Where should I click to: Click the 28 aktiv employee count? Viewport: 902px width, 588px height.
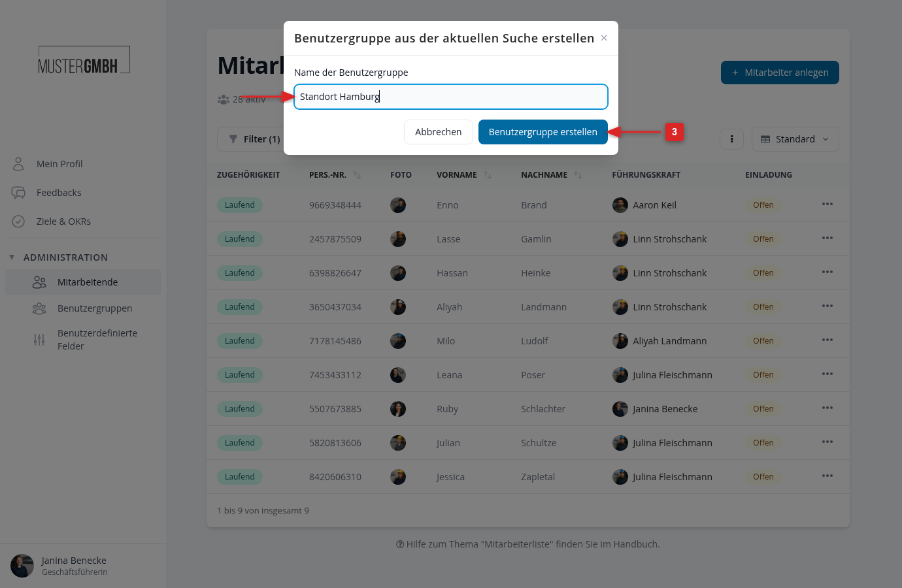pos(242,99)
